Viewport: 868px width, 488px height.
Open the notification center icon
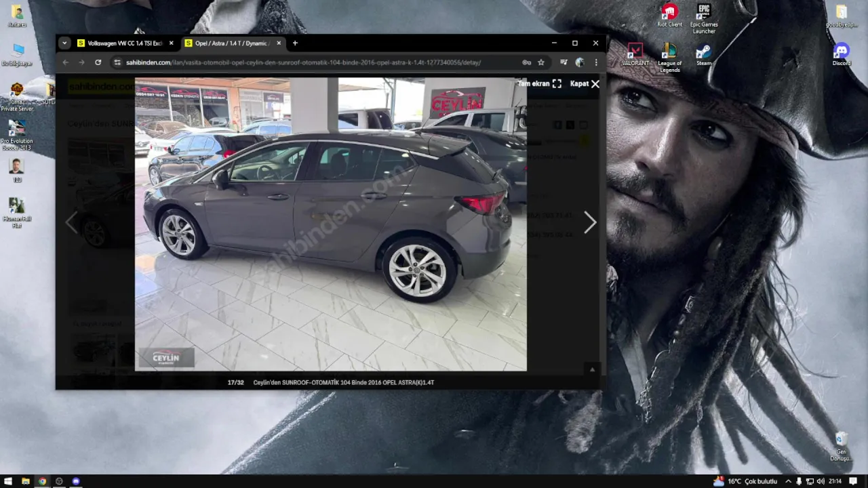coord(854,481)
